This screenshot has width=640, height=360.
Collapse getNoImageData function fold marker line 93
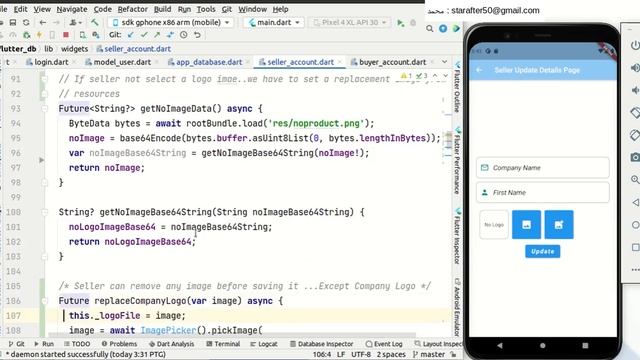(44, 109)
